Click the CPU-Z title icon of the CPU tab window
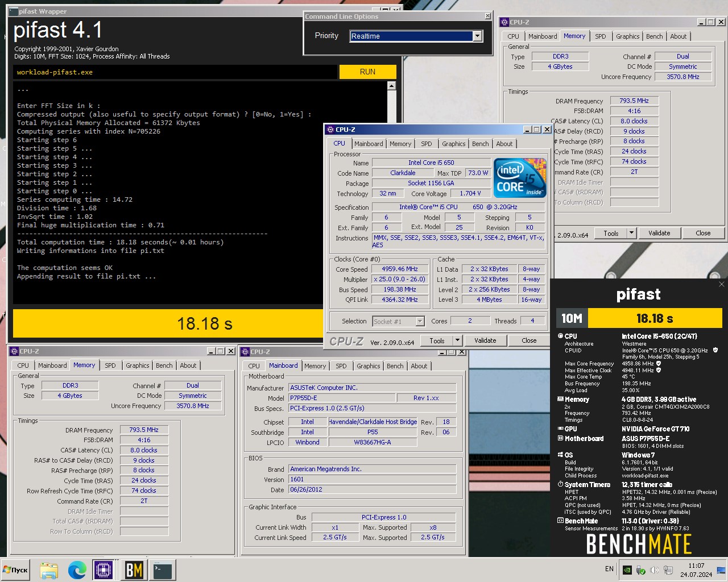Image resolution: width=728 pixels, height=582 pixels. pyautogui.click(x=330, y=130)
